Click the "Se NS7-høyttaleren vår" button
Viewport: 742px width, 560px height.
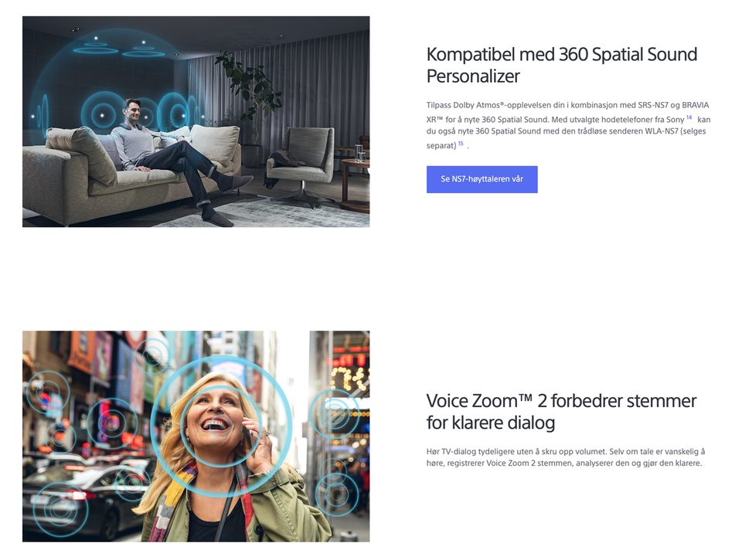click(482, 179)
